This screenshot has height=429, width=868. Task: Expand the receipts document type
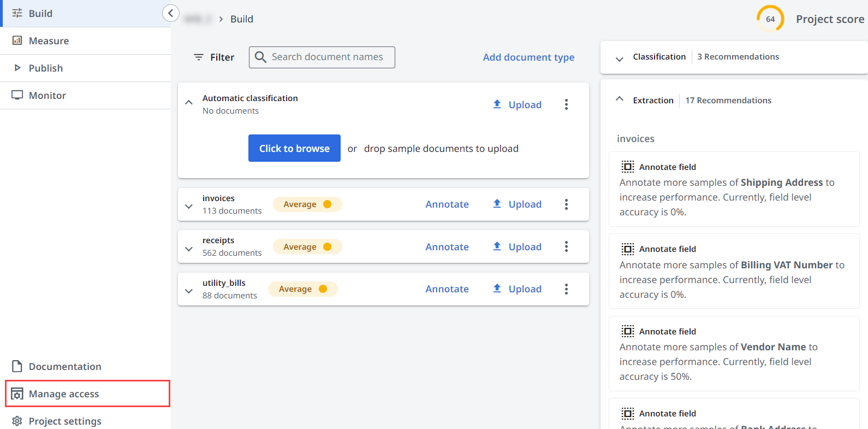pyautogui.click(x=189, y=249)
